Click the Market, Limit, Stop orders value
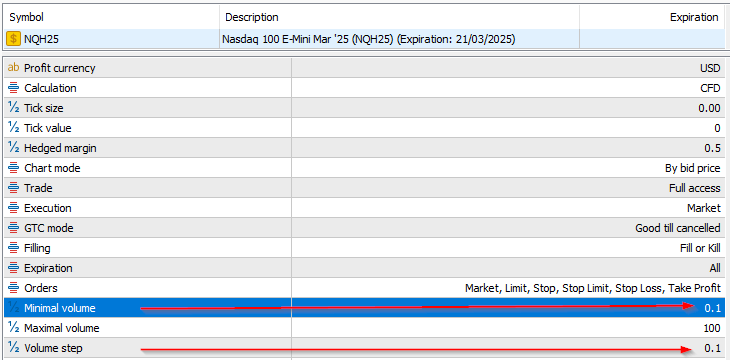The width and height of the screenshot is (730, 360). 593,288
